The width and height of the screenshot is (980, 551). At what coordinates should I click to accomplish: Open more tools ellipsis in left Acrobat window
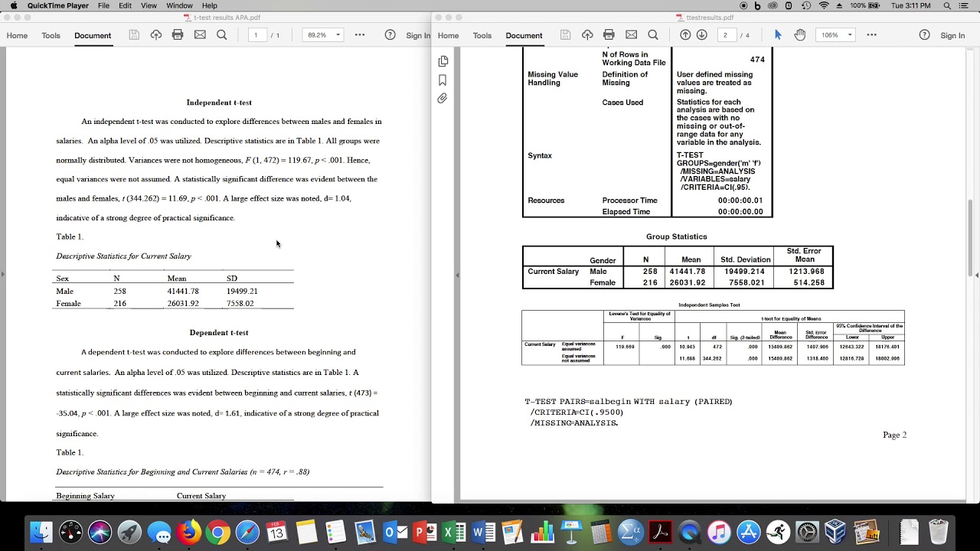[360, 35]
